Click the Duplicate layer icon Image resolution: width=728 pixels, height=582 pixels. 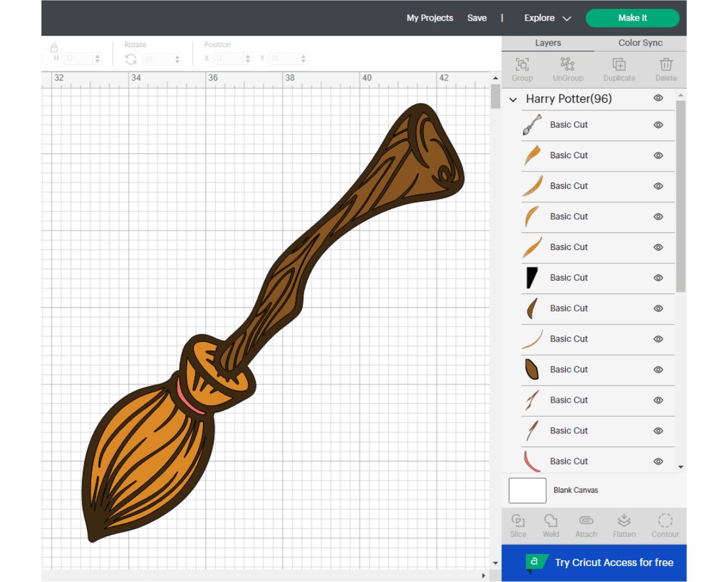[x=619, y=65]
